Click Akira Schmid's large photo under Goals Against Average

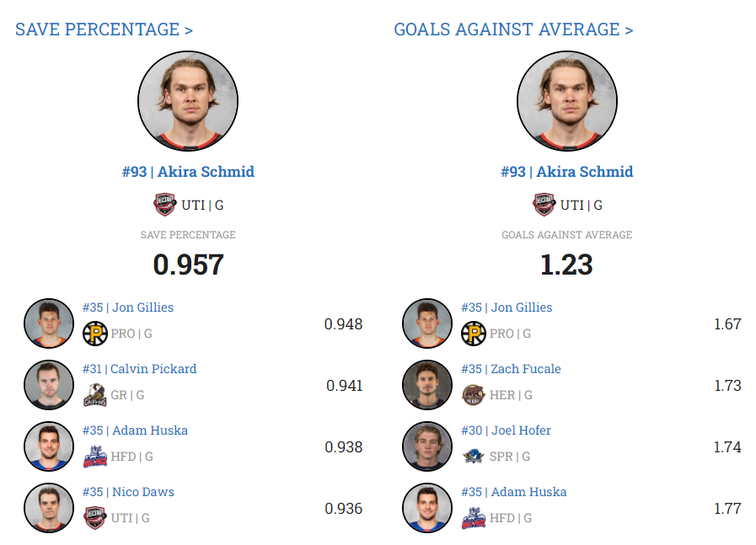point(566,100)
